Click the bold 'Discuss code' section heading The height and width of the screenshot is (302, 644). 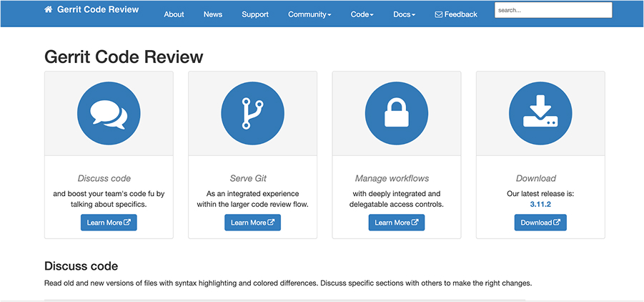[81, 266]
